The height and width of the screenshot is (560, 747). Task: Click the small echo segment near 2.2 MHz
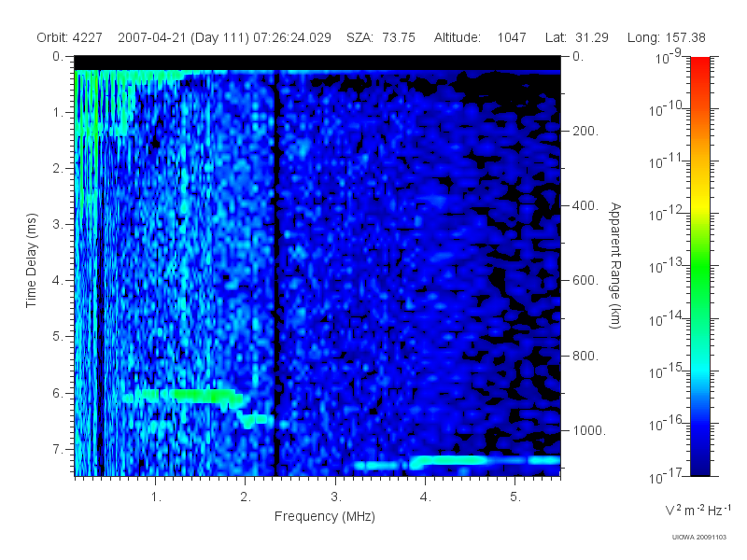[258, 420]
